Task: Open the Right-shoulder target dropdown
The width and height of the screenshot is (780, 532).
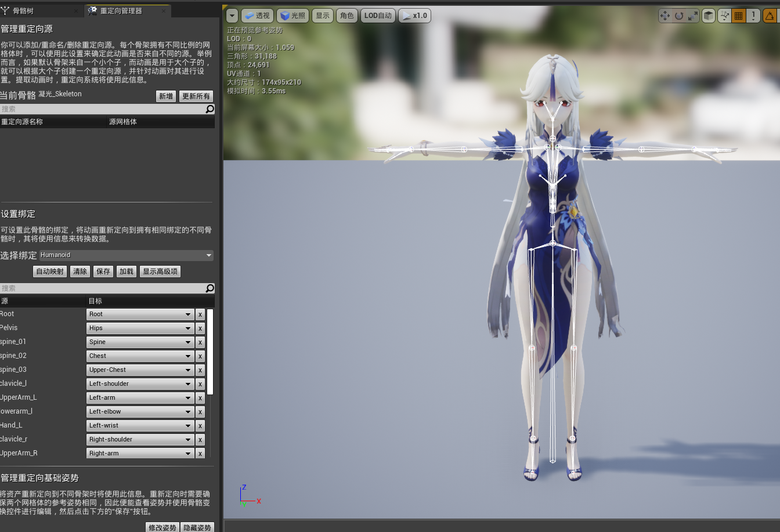Action: click(x=140, y=440)
